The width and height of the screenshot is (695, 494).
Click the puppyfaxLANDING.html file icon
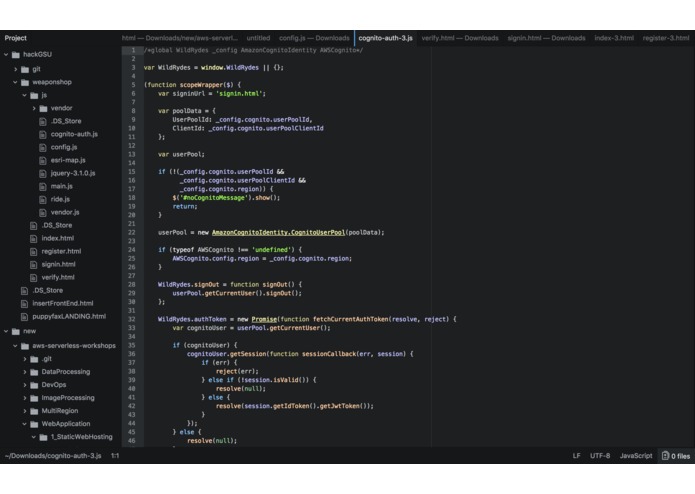24,316
